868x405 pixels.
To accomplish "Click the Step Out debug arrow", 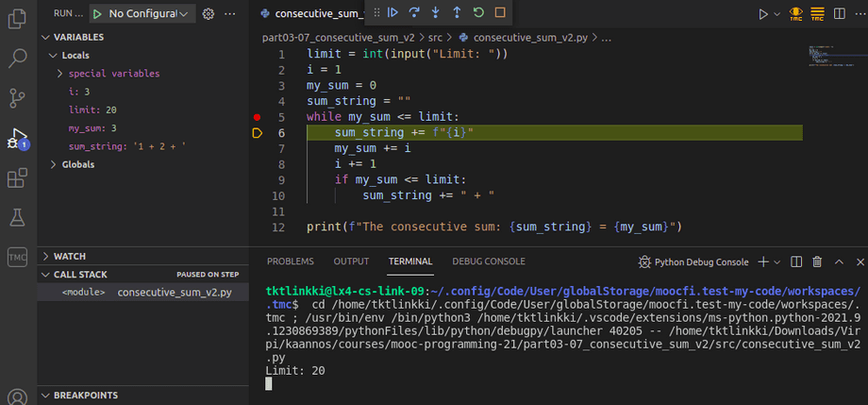I will click(x=457, y=13).
